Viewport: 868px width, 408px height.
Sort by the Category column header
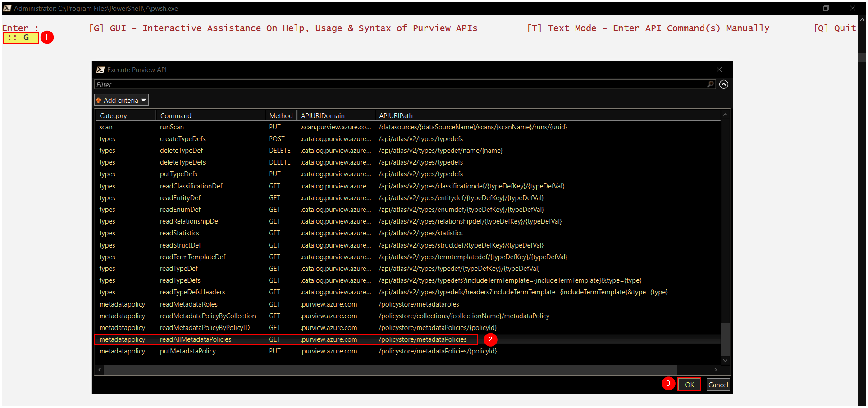[125, 115]
